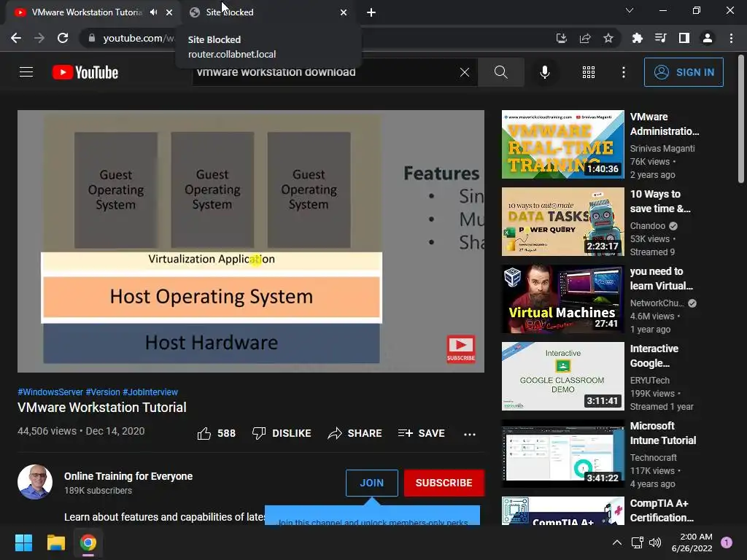Open a new browser tab
This screenshot has height=560, width=747.
point(371,12)
